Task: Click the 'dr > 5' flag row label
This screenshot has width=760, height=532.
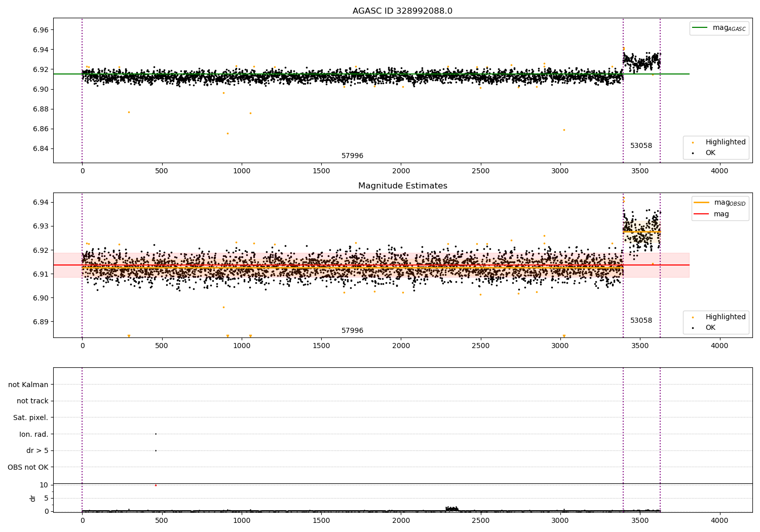Action: tap(37, 450)
